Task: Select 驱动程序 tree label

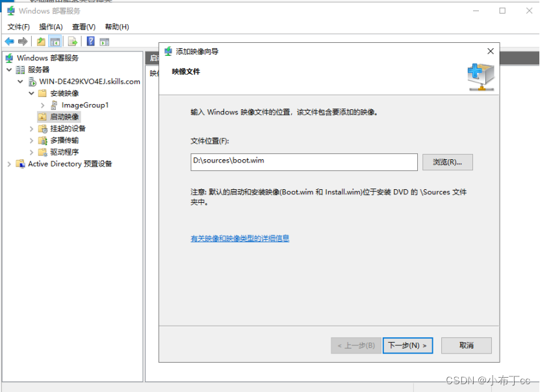Action: click(64, 152)
